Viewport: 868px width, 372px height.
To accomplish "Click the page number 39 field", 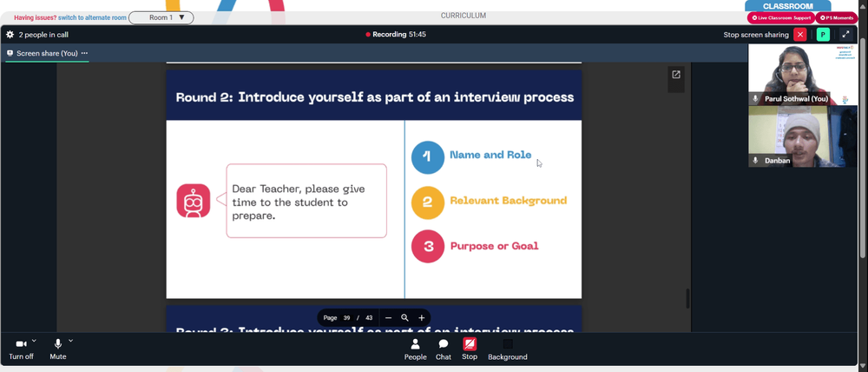I will pyautogui.click(x=346, y=317).
